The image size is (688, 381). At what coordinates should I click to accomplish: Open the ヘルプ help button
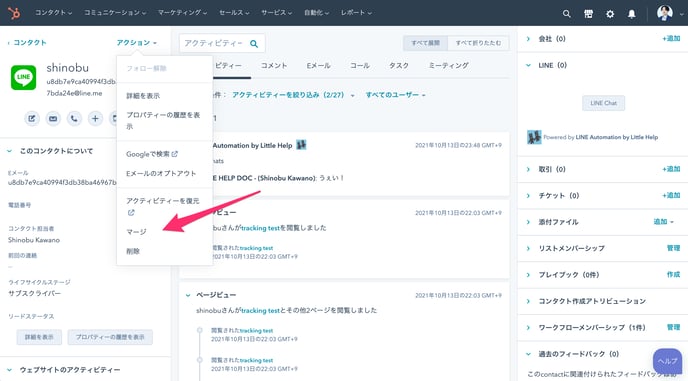click(667, 361)
